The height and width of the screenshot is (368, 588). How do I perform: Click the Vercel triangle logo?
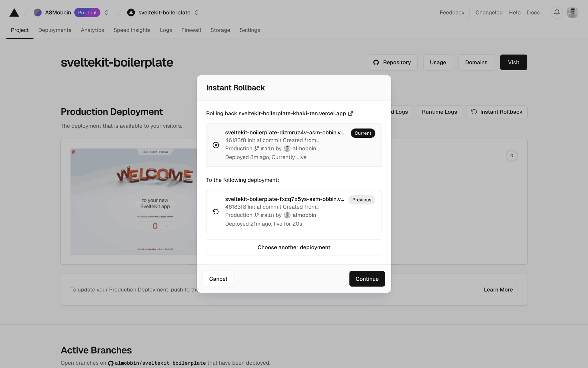coord(14,13)
